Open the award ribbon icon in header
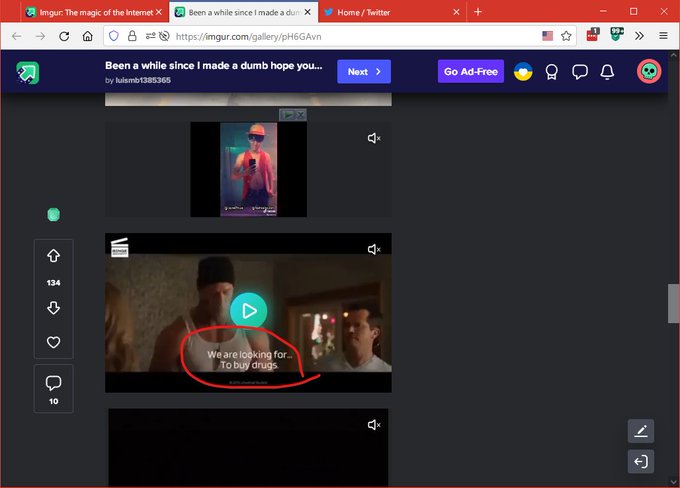The image size is (680, 488). (551, 72)
